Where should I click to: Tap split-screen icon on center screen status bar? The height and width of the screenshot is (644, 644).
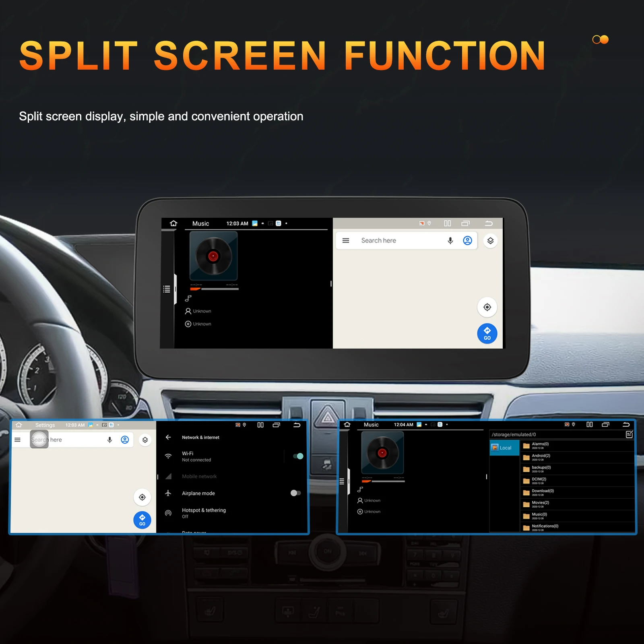447,223
